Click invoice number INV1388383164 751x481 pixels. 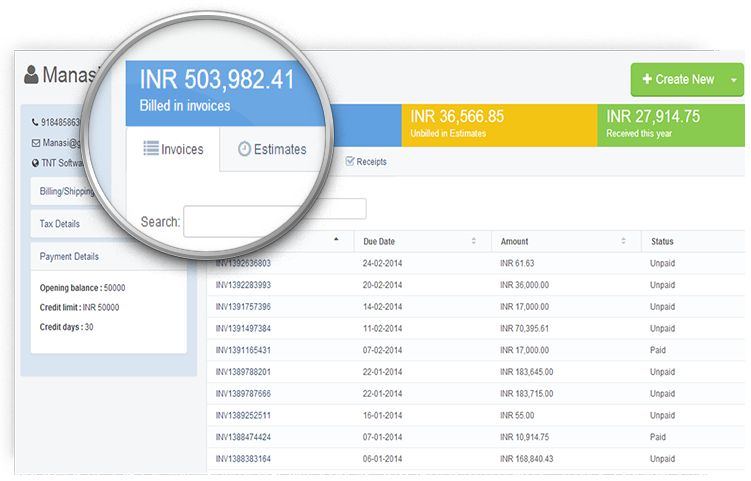(x=243, y=458)
